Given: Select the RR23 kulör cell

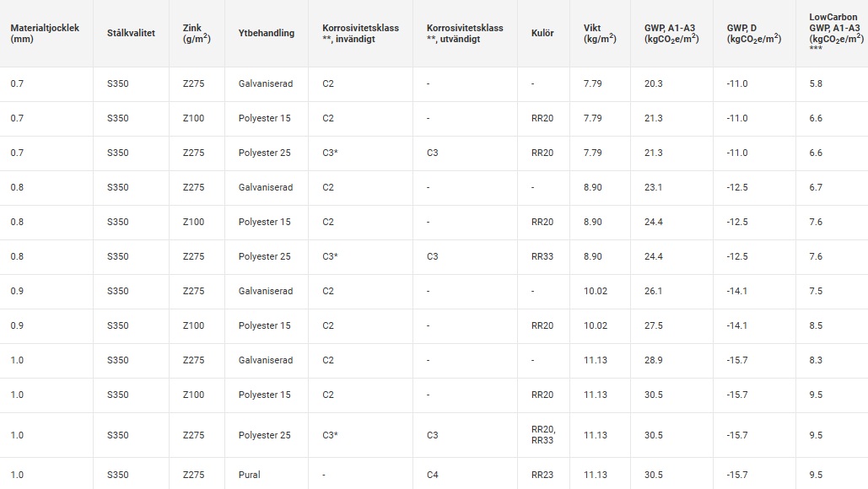Looking at the screenshot, I should tap(542, 475).
